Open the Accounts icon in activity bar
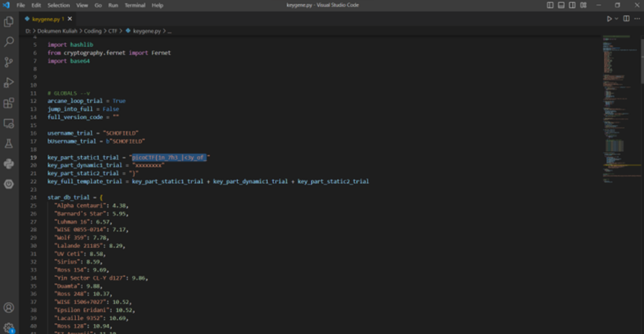The image size is (644, 334). tap(9, 308)
